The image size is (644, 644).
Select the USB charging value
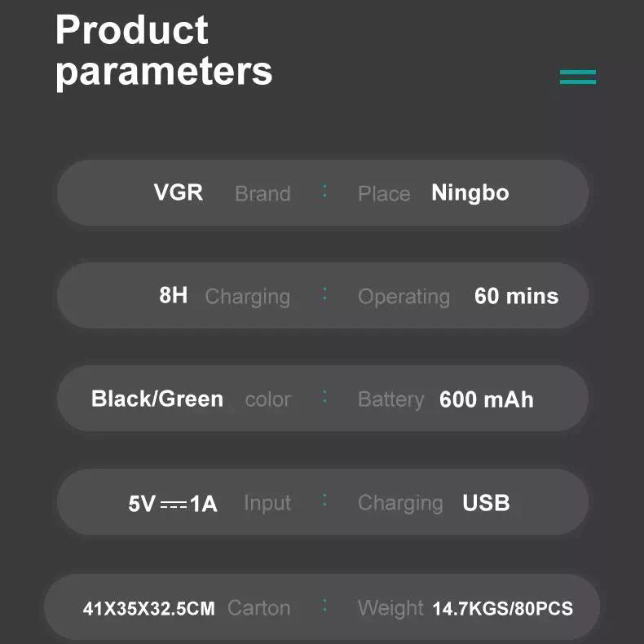[486, 502]
